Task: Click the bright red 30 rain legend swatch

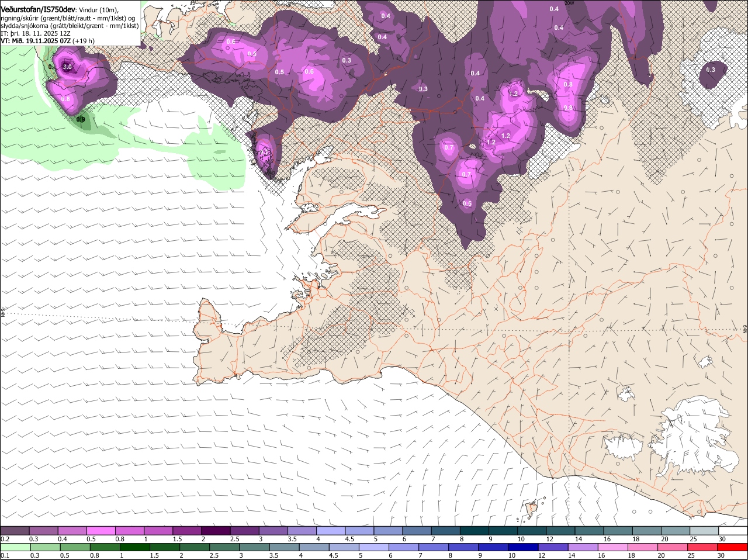Action: [x=733, y=547]
